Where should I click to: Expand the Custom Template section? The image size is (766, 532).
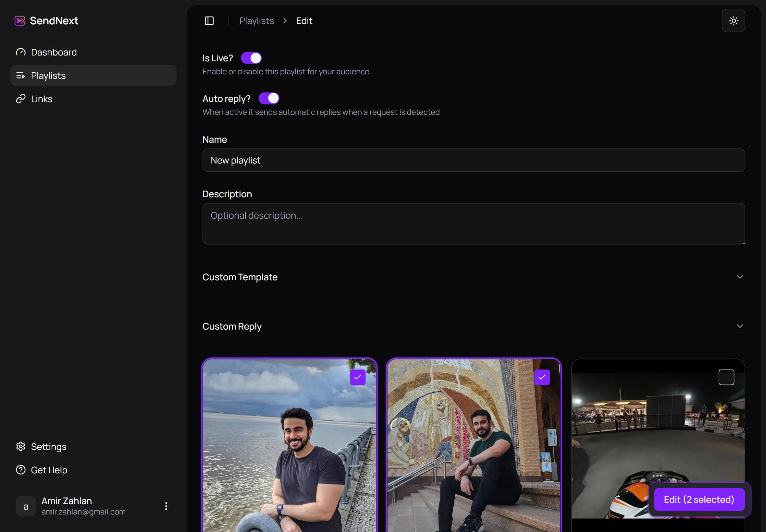pyautogui.click(x=740, y=277)
